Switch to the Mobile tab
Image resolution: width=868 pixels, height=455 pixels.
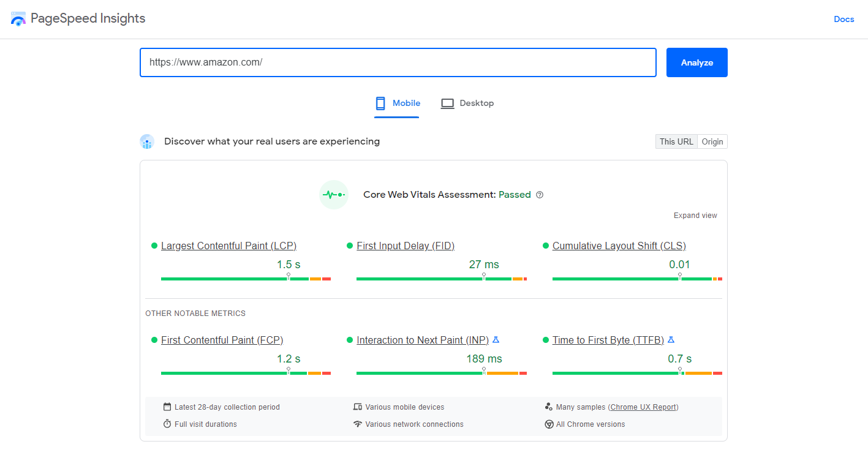(x=397, y=103)
